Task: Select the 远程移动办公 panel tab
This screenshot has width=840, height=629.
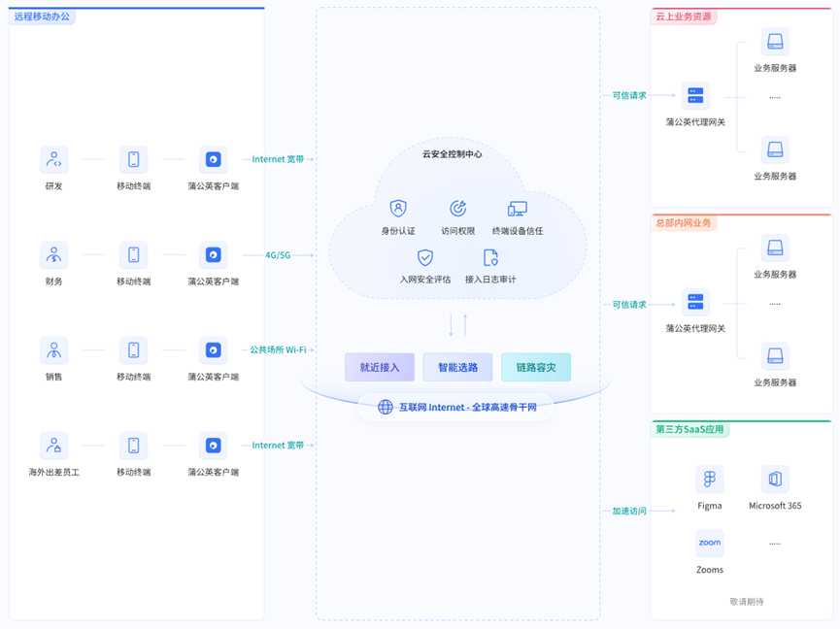Action: click(x=42, y=17)
